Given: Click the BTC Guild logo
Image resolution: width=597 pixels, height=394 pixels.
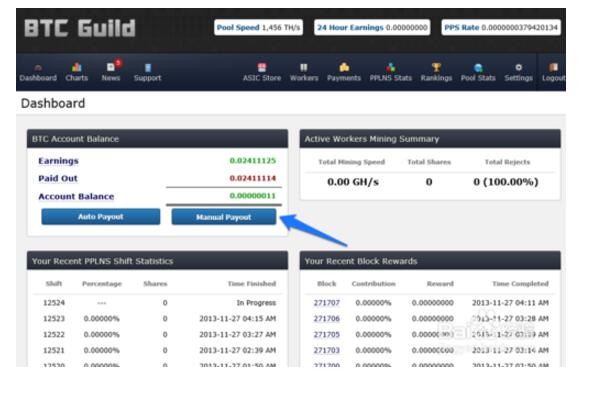Looking at the screenshot, I should [x=80, y=28].
